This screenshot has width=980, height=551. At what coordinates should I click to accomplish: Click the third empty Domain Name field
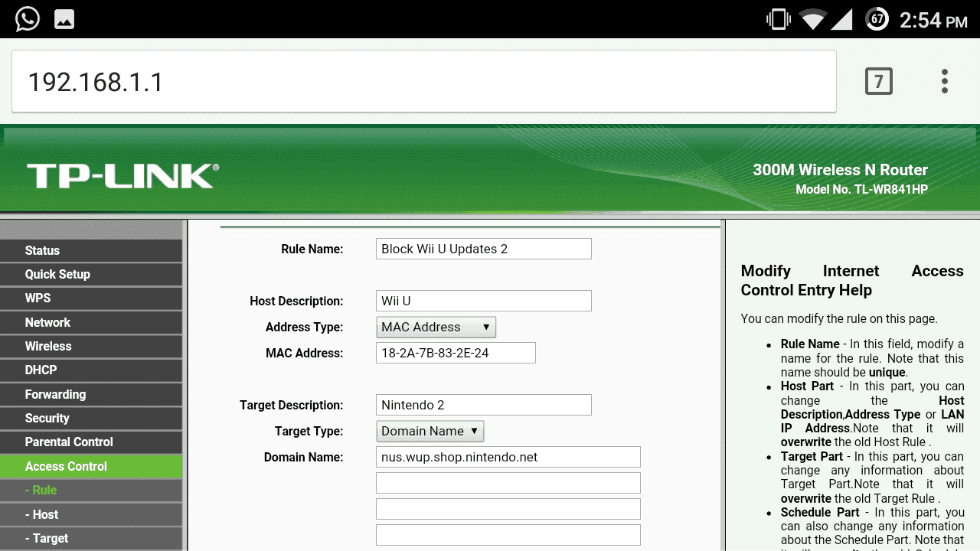click(x=508, y=509)
